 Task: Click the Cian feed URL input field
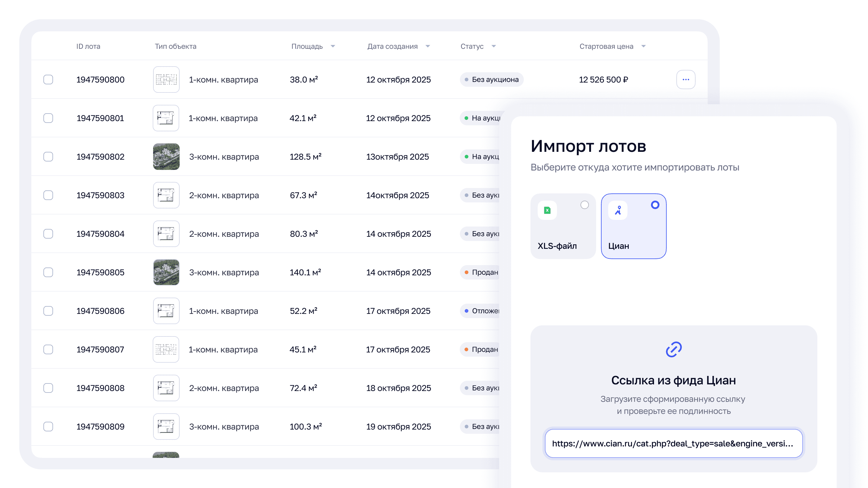point(673,443)
